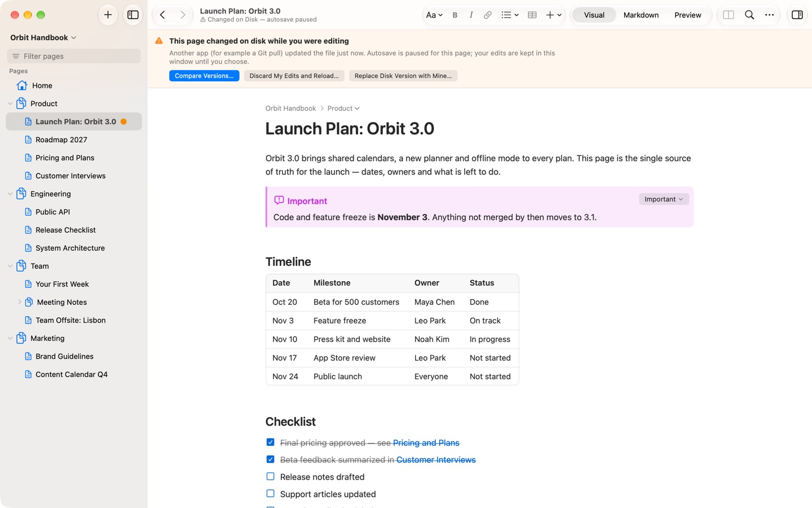The image size is (812, 508).
Task: Open Important callout type dropdown
Action: coord(664,199)
